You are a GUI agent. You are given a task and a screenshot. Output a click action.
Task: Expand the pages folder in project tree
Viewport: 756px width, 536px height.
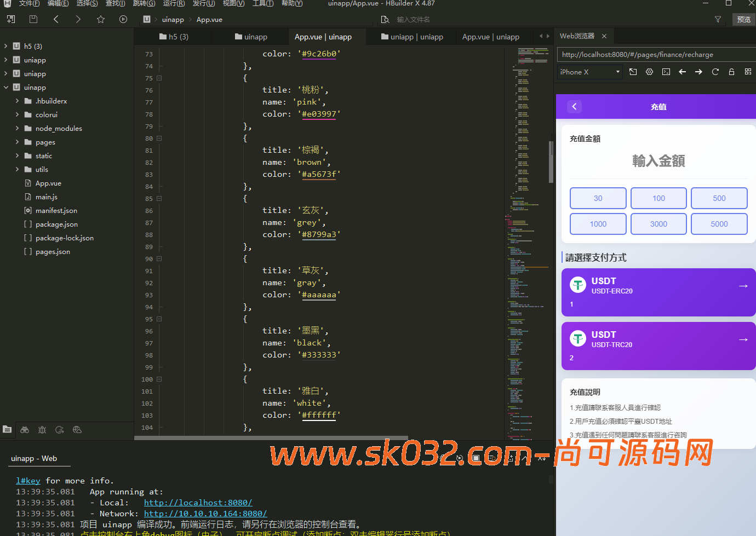(x=17, y=142)
